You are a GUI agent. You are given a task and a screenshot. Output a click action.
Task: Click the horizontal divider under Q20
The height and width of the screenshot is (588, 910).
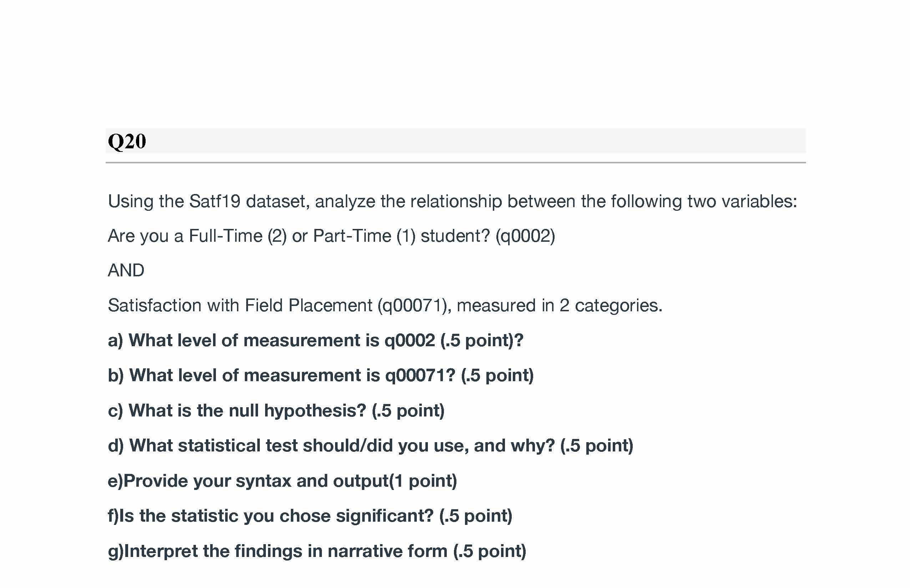(x=455, y=163)
